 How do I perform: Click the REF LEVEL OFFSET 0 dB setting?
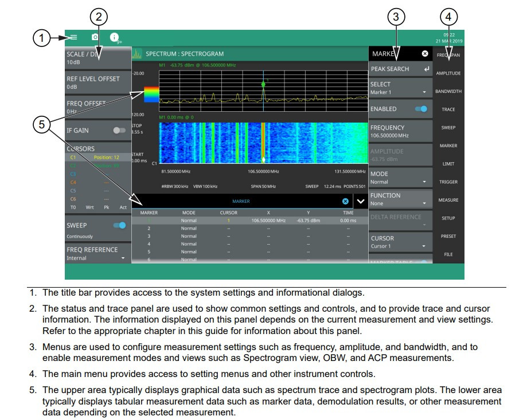click(98, 83)
